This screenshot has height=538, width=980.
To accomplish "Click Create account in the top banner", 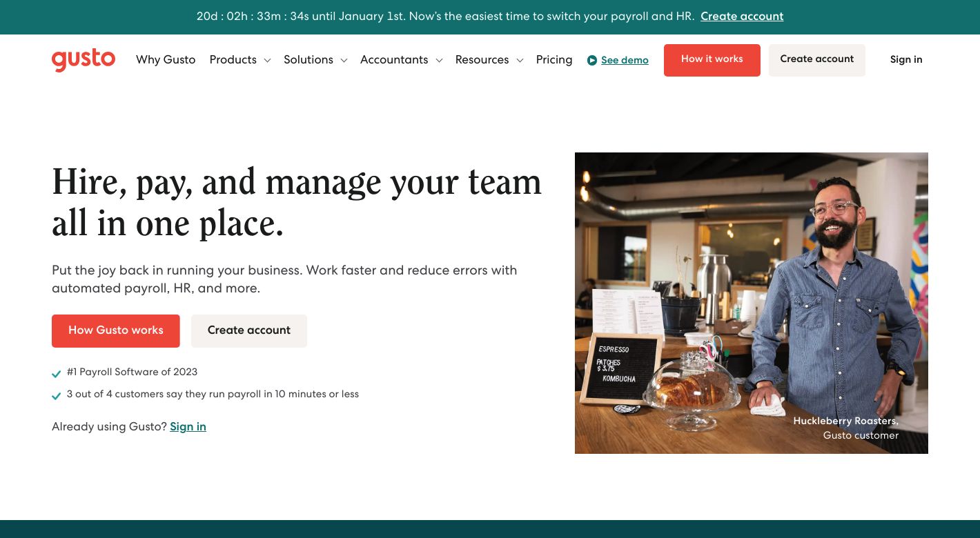I will [742, 17].
